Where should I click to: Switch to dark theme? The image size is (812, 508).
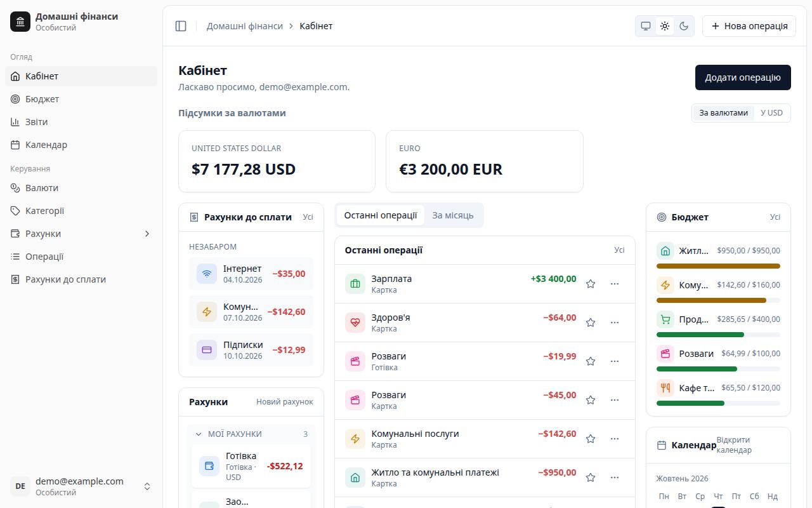684,26
